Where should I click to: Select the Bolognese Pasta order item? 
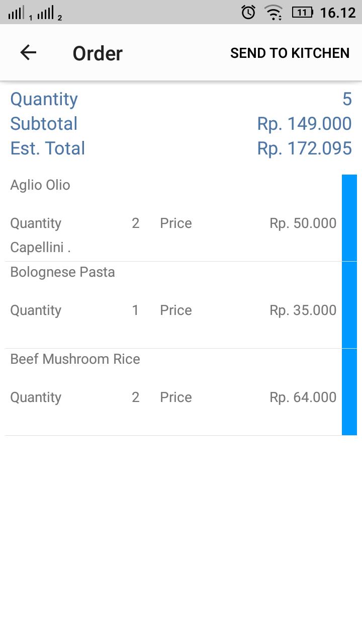pos(173,305)
